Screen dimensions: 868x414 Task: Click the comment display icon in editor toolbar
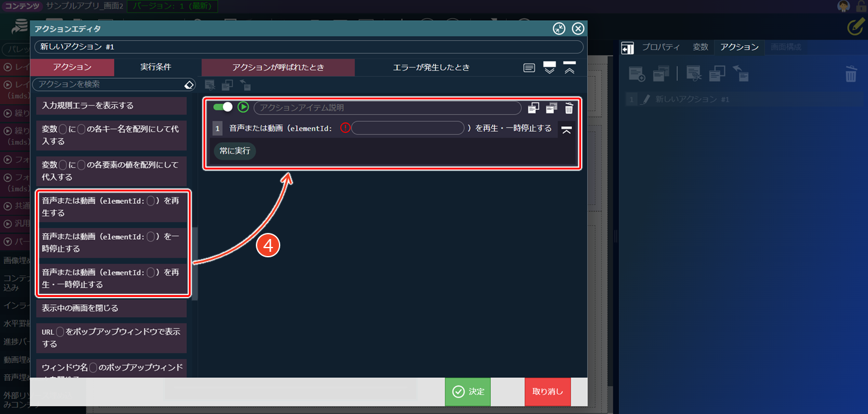[x=529, y=68]
